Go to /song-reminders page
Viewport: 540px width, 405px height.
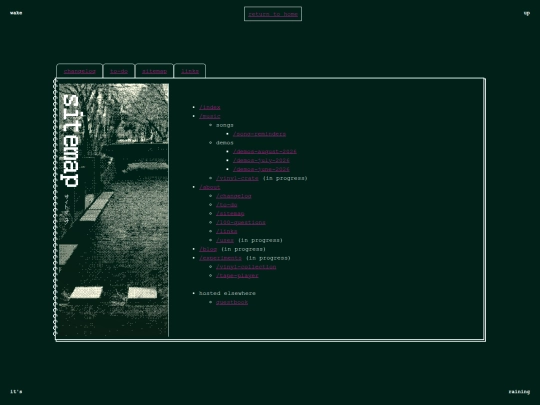pyautogui.click(x=259, y=134)
